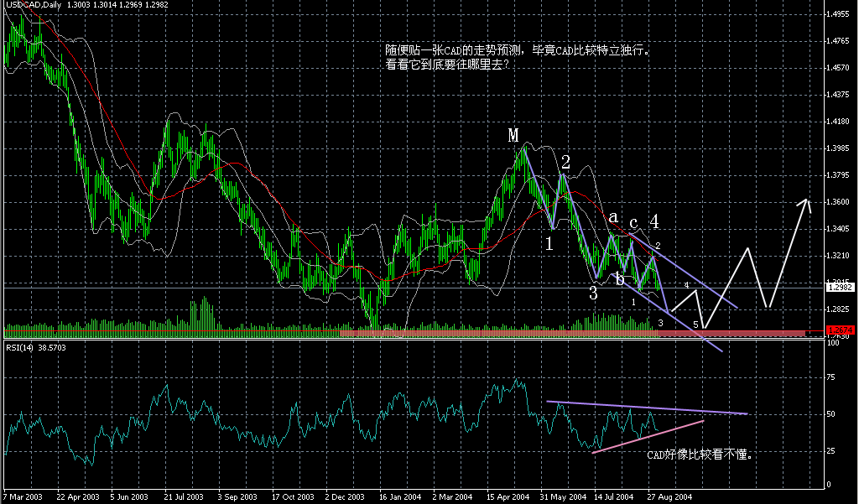Click the current price tag 1.2982

pyautogui.click(x=841, y=287)
